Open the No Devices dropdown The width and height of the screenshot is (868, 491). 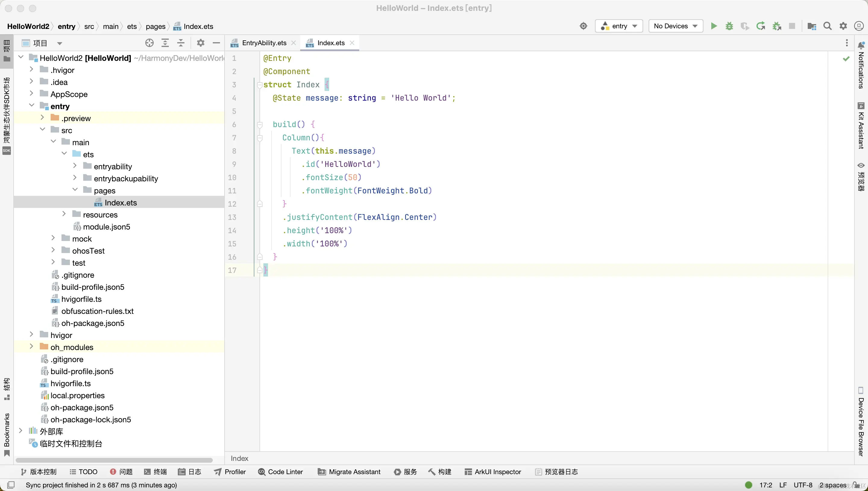[x=675, y=26]
